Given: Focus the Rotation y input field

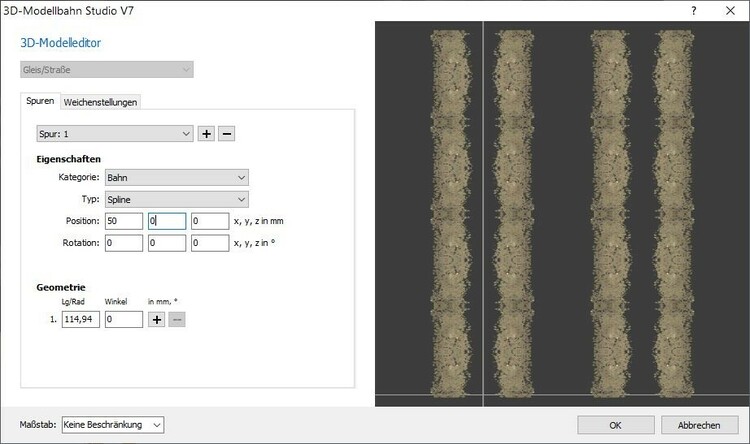Looking at the screenshot, I should click(167, 243).
